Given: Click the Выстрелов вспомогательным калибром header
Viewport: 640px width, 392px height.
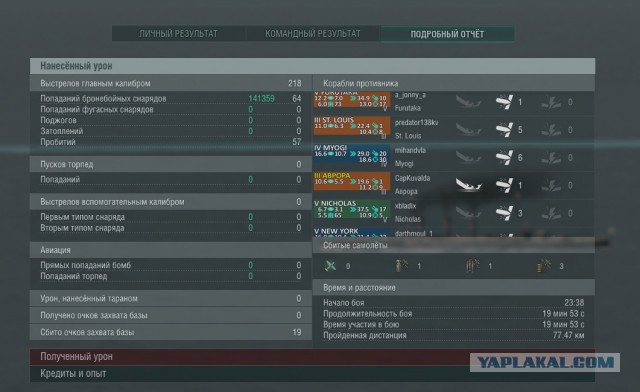Looking at the screenshot, I should coord(171,202).
